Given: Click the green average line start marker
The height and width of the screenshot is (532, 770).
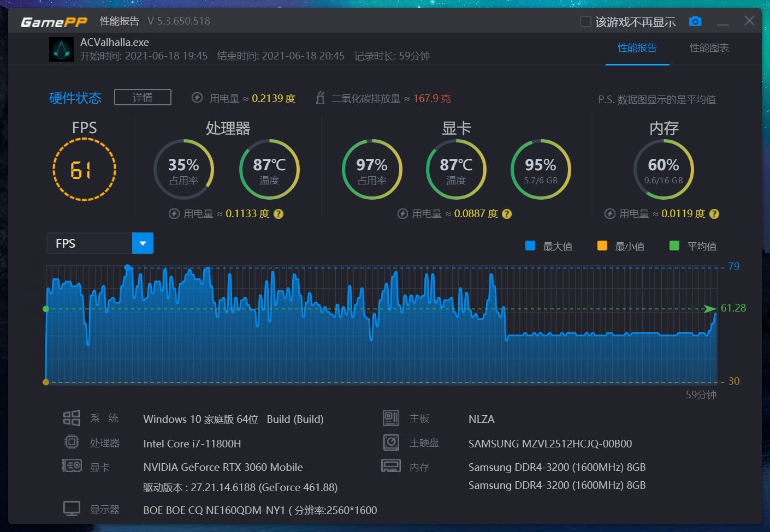Looking at the screenshot, I should (x=46, y=309).
